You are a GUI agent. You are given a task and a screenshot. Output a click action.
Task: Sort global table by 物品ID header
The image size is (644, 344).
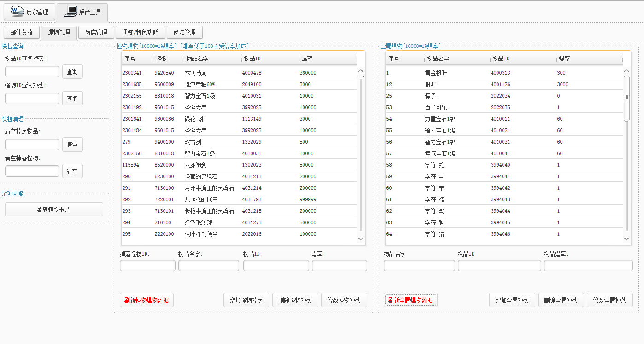coord(523,58)
